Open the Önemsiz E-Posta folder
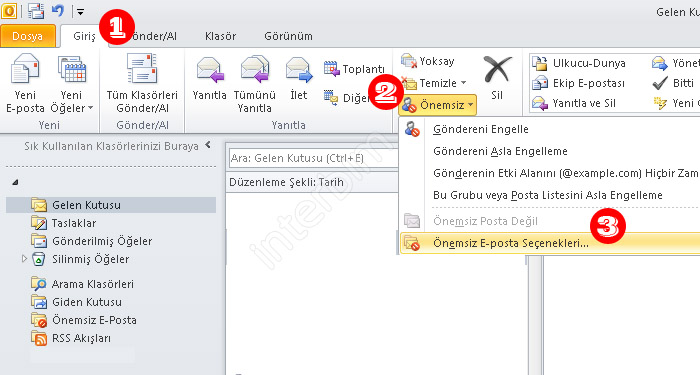This screenshot has height=375, width=700. (84, 320)
